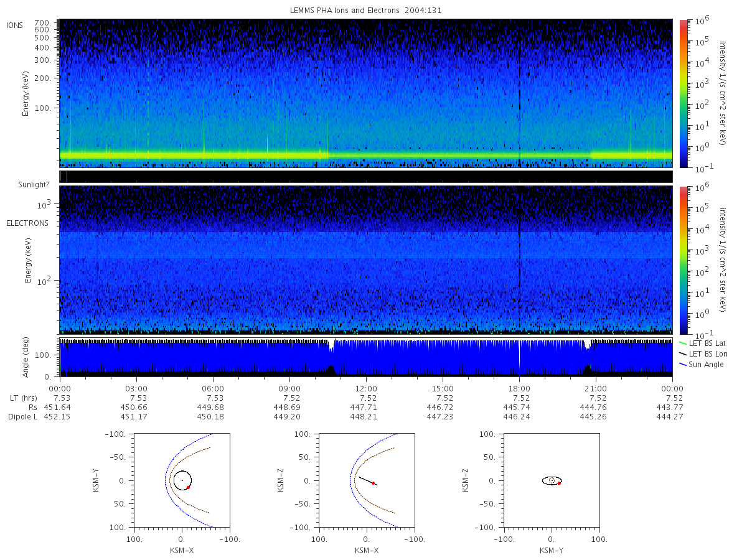Click the 12:00 time axis label
The width and height of the screenshot is (747, 560).
tap(367, 389)
